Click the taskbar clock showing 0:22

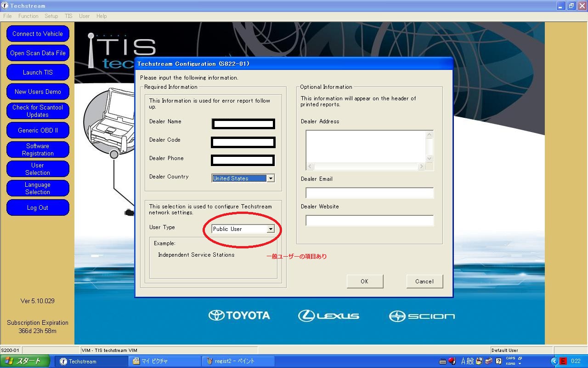(x=576, y=361)
